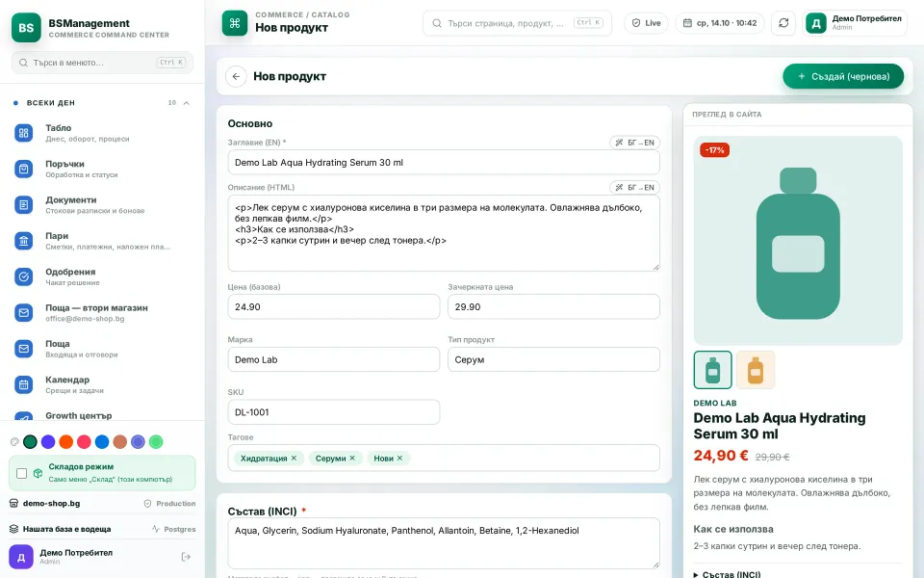Open the Демо Потребител account menu in top bar
This screenshot has height=578, width=924.
coord(854,23)
